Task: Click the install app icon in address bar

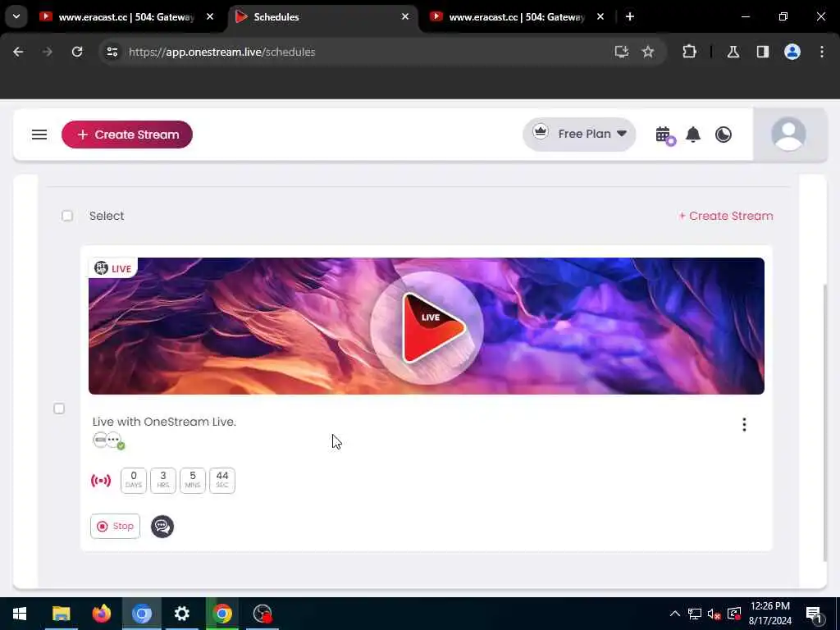Action: point(622,52)
